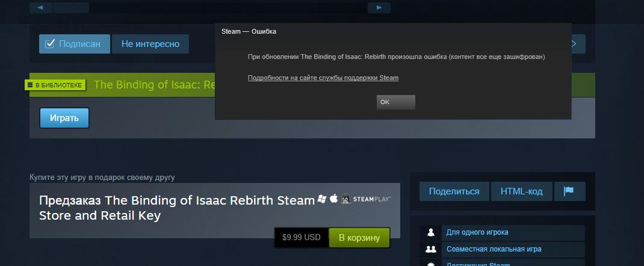The width and height of the screenshot is (644, 266).
Task: Click the screenshot strip scrollbar handle
Action: [71, 7]
